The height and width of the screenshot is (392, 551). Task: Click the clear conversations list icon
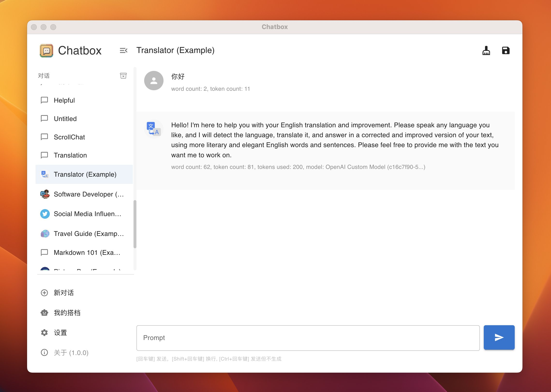(123, 76)
